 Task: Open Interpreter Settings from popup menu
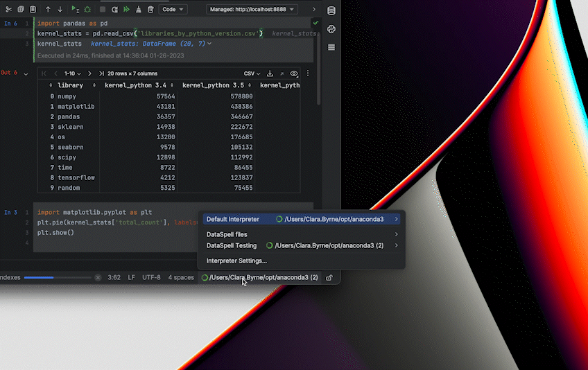pyautogui.click(x=236, y=261)
